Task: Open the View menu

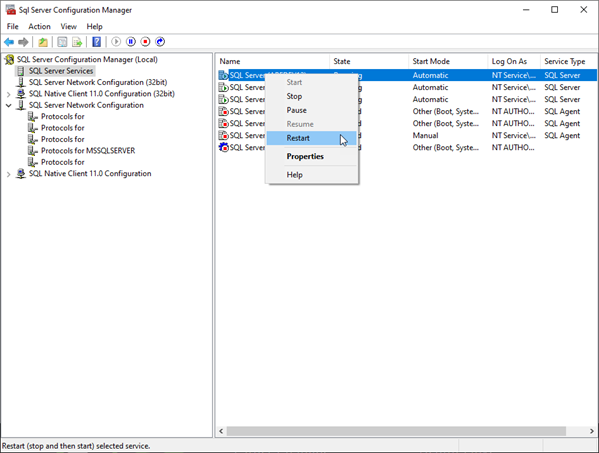Action: pos(68,26)
